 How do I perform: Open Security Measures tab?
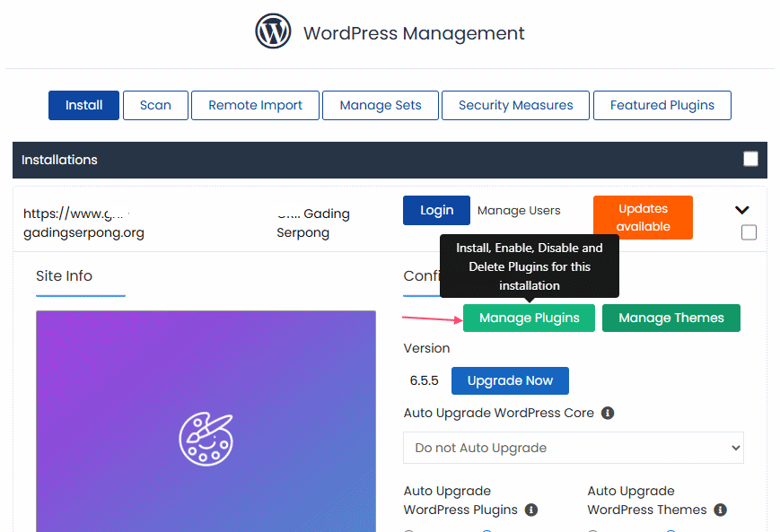515,105
